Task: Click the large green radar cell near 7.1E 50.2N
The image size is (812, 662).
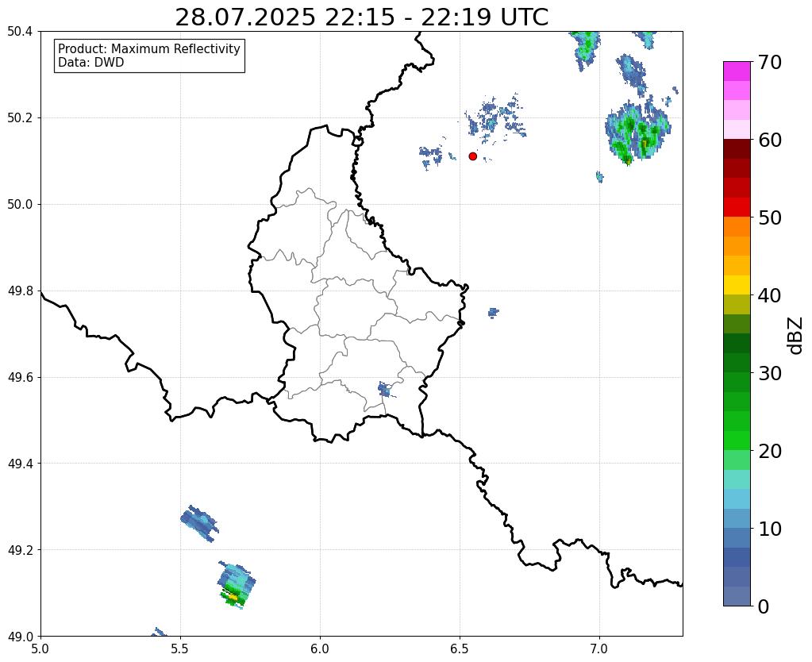Action: 637,133
